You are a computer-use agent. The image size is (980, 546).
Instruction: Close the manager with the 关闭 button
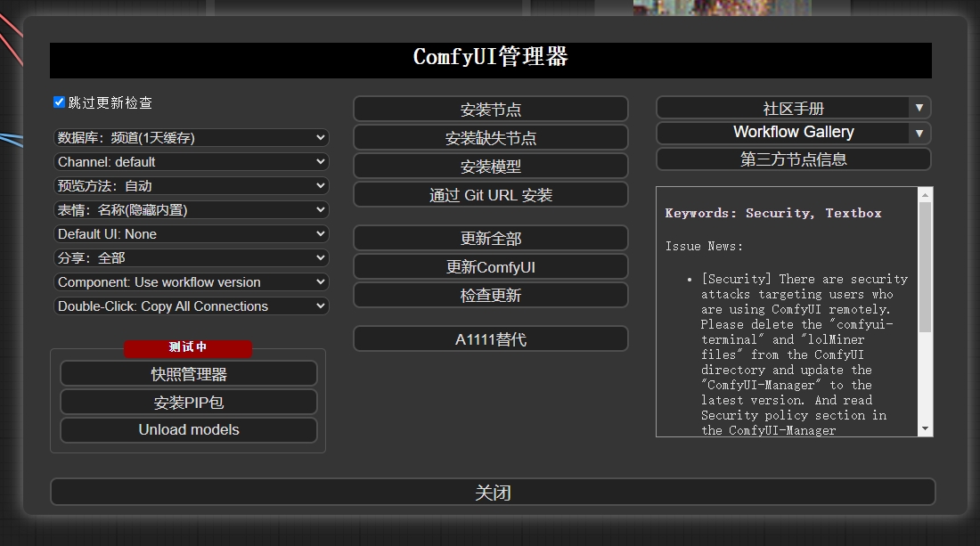490,491
